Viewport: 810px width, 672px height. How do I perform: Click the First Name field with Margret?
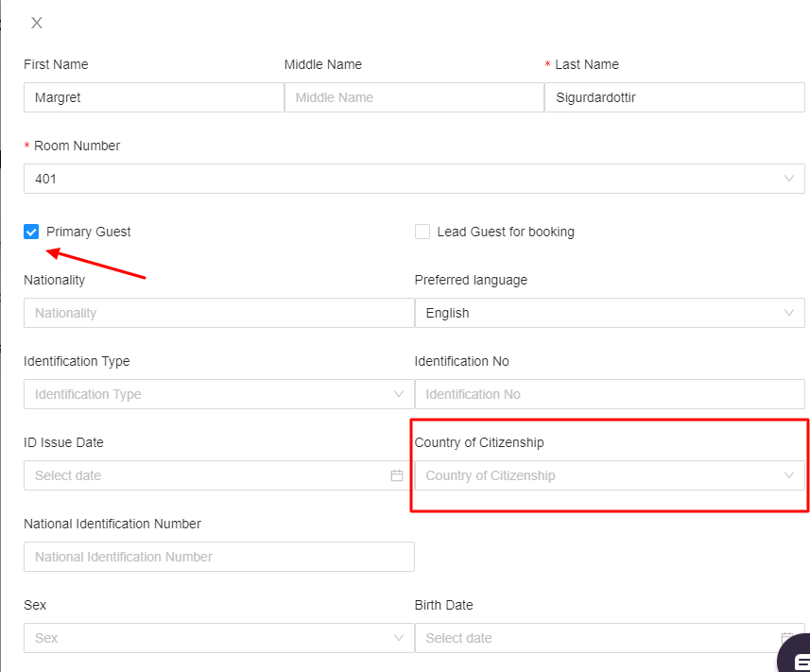[x=154, y=97]
